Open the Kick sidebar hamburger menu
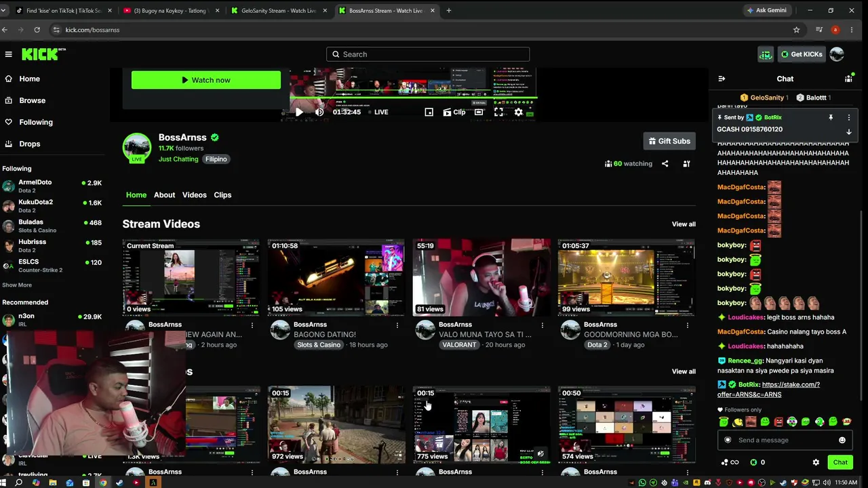Viewport: 868px width, 488px height. tap(8, 54)
